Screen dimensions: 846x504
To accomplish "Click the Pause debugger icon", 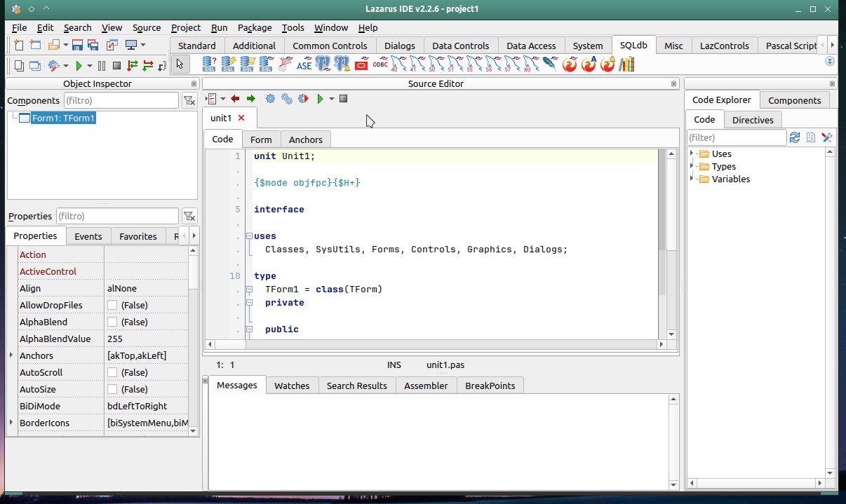I will 102,65.
